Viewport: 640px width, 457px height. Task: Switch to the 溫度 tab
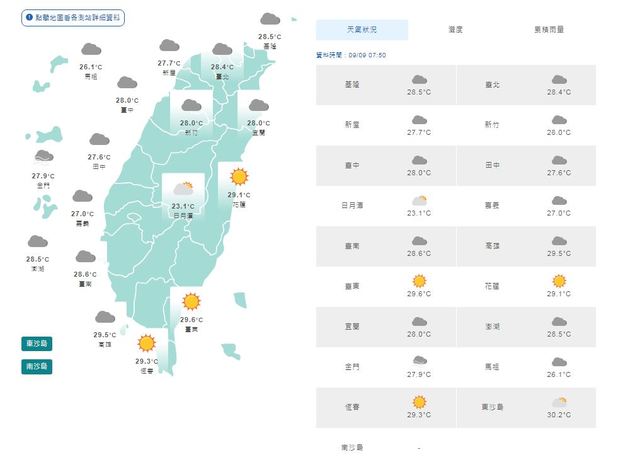pyautogui.click(x=455, y=30)
